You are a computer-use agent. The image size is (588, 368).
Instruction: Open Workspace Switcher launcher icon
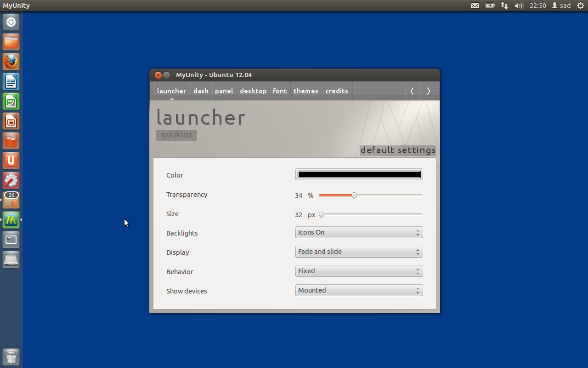click(x=11, y=240)
